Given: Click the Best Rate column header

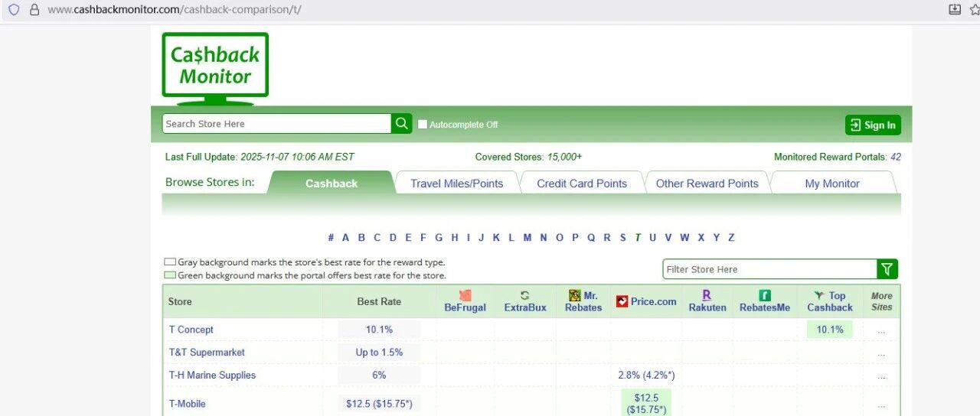Looking at the screenshot, I should pyautogui.click(x=379, y=301).
